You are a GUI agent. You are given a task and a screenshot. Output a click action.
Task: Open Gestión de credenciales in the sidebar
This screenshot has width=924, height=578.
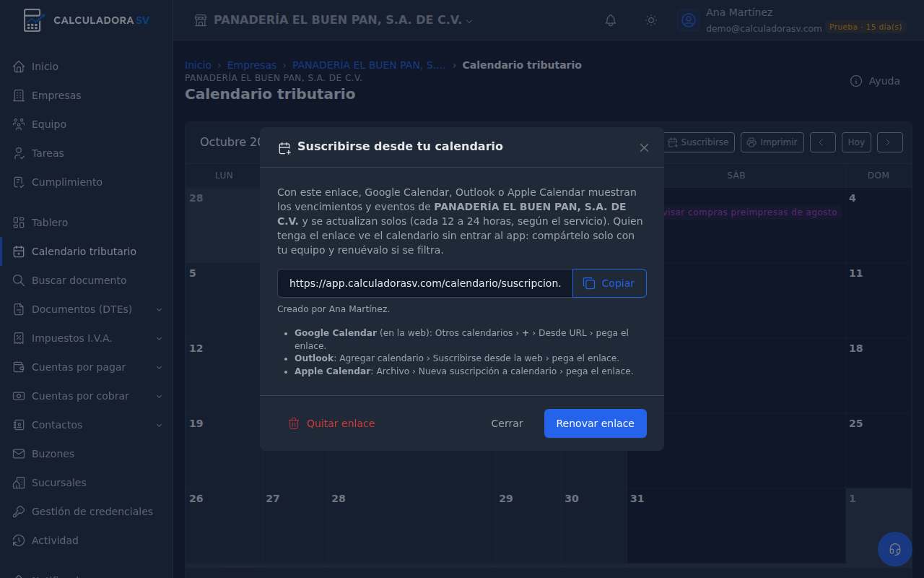(x=87, y=512)
